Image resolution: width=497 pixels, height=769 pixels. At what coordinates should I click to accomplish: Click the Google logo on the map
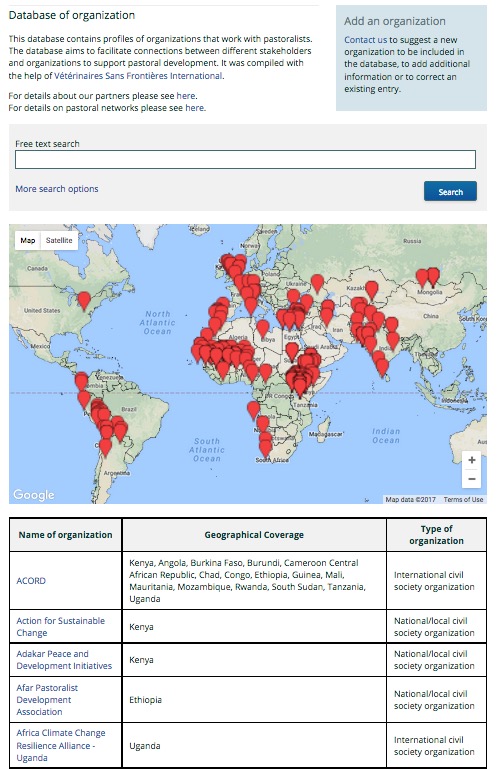click(x=34, y=494)
